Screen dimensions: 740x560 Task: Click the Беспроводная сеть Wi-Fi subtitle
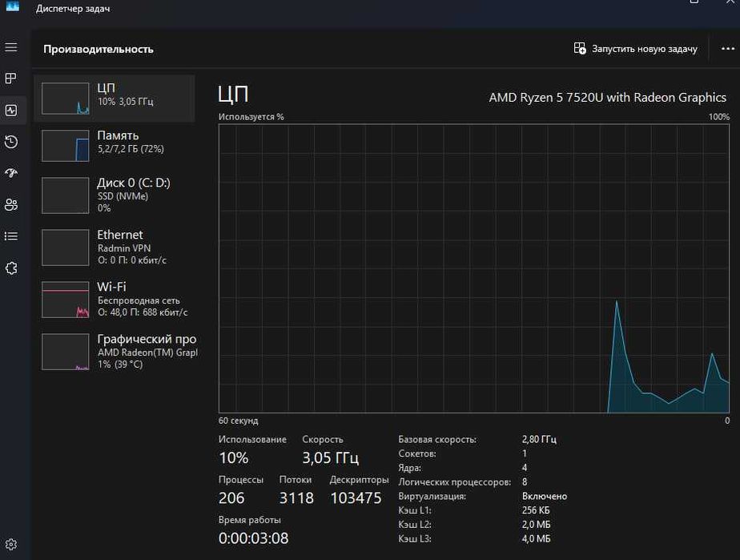click(139, 300)
